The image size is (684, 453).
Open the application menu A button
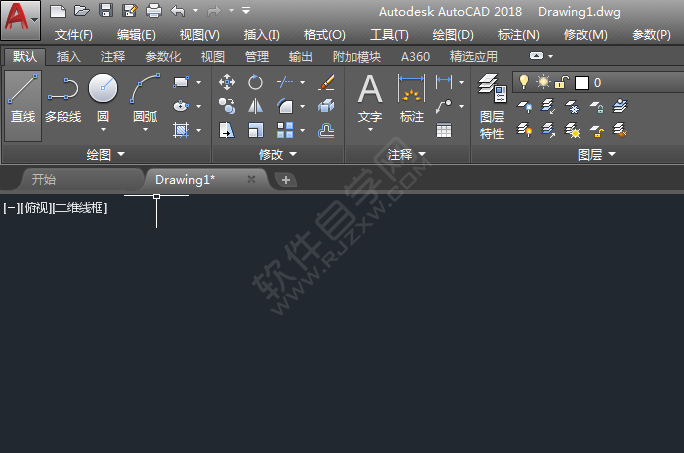pyautogui.click(x=21, y=20)
